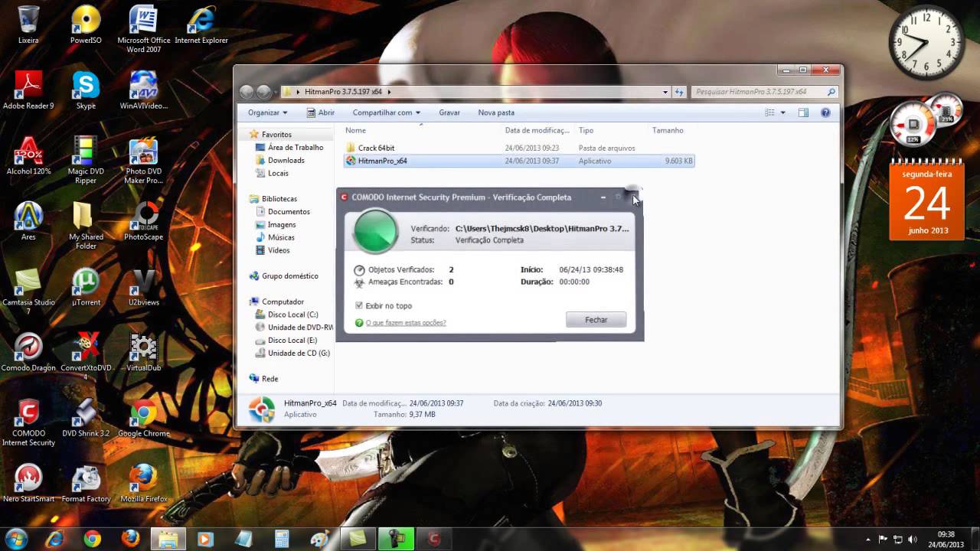The width and height of the screenshot is (980, 551).
Task: Click Nova pasta in Explorer toolbar
Action: coord(496,112)
